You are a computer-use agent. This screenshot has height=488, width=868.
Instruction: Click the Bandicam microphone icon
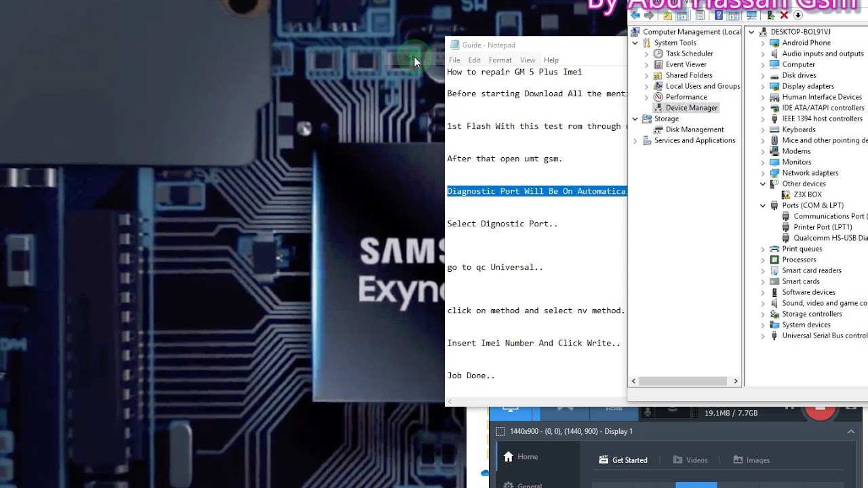tap(648, 411)
